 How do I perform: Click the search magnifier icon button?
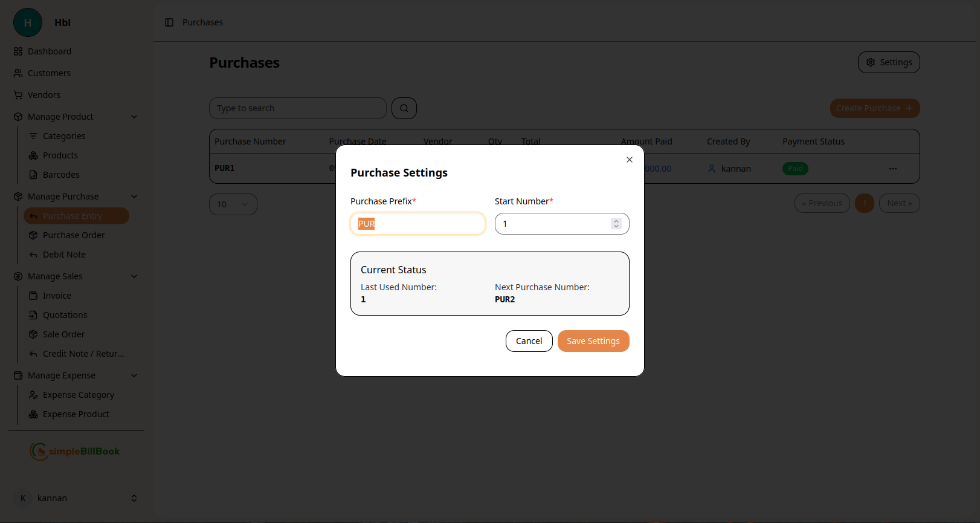404,108
